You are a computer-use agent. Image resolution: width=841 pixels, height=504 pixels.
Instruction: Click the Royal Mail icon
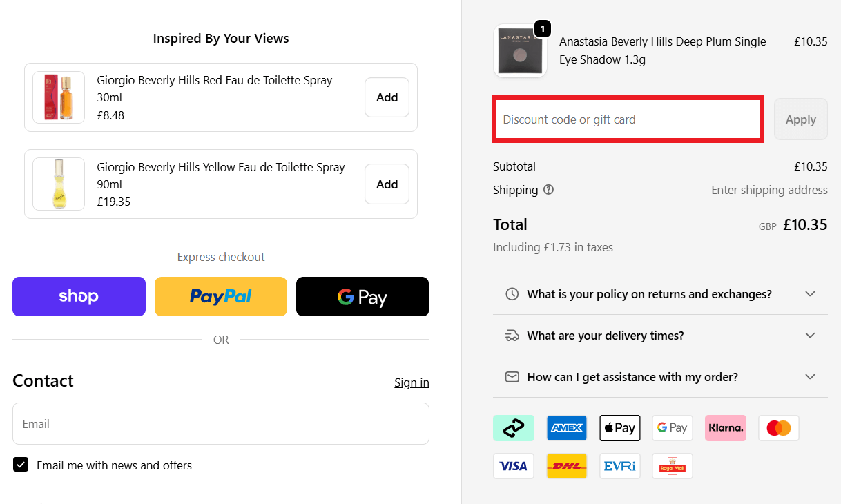(672, 466)
